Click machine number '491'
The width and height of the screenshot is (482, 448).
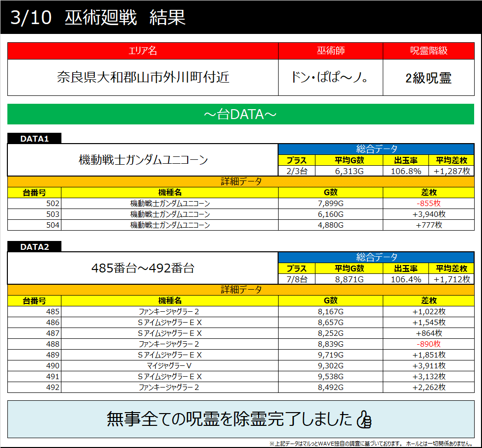pos(53,376)
